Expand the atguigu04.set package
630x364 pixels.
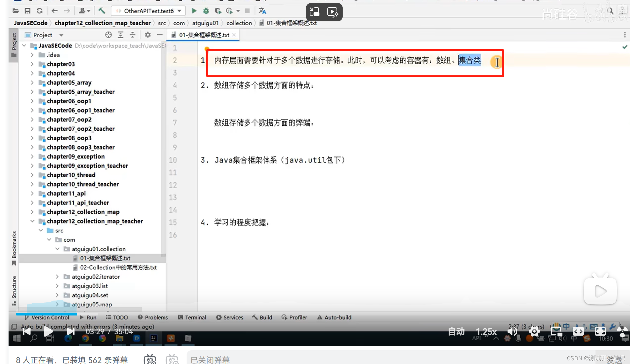(x=57, y=295)
